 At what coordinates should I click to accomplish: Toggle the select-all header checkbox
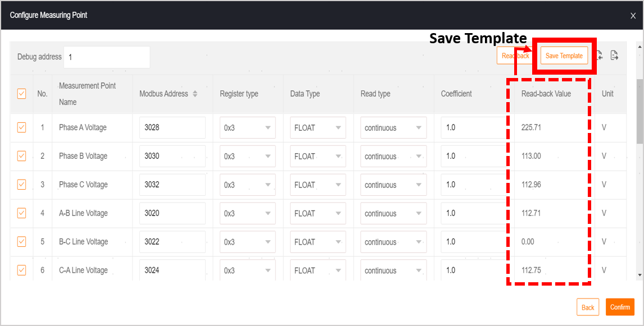[x=22, y=94]
